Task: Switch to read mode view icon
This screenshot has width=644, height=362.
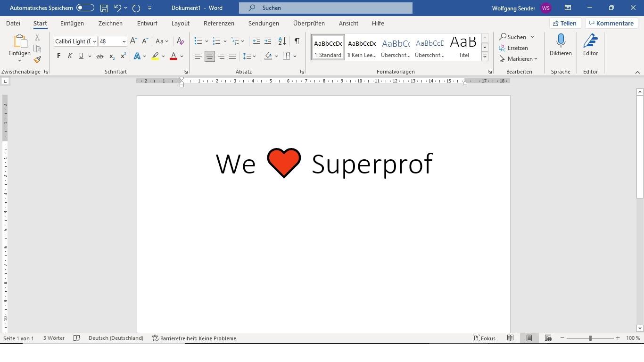Action: click(x=510, y=338)
